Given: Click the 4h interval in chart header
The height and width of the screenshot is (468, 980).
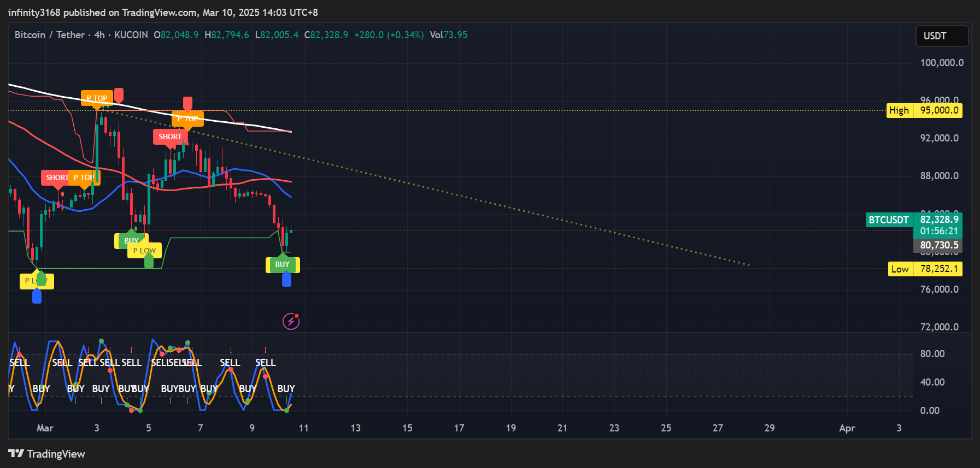Looking at the screenshot, I should [x=99, y=35].
